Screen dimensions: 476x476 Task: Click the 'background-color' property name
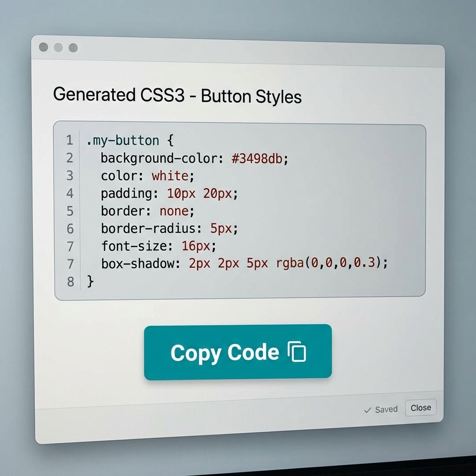[159, 158]
